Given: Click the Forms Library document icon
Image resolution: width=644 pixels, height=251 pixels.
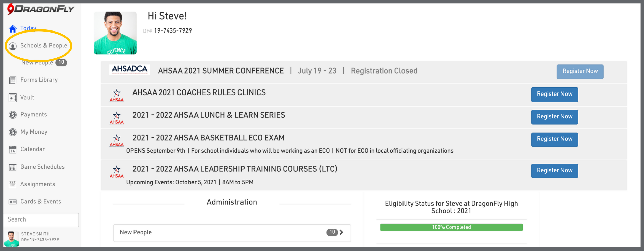Looking at the screenshot, I should click(x=13, y=80).
